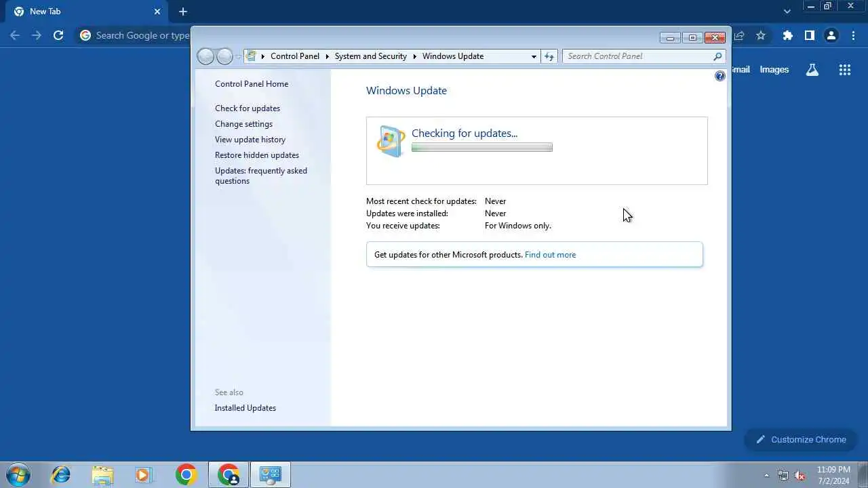The width and height of the screenshot is (868, 488).
Task: Click System and Security breadcrumb
Action: (371, 56)
